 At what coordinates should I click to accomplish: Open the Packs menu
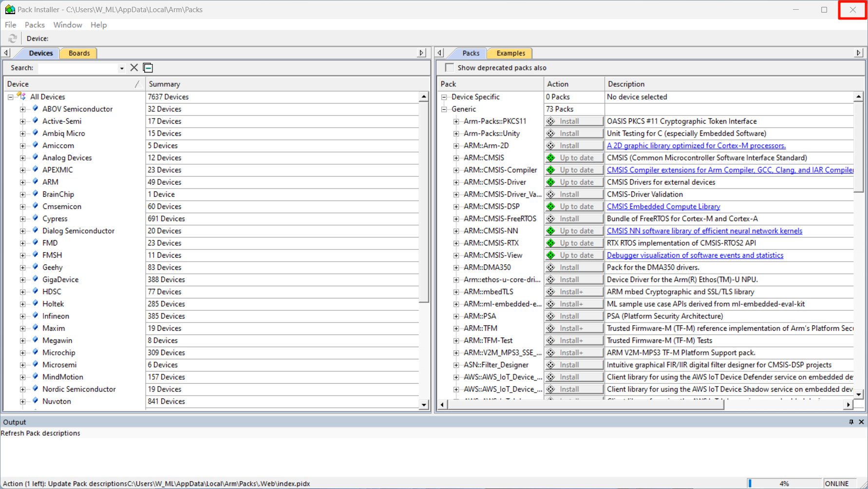(35, 25)
